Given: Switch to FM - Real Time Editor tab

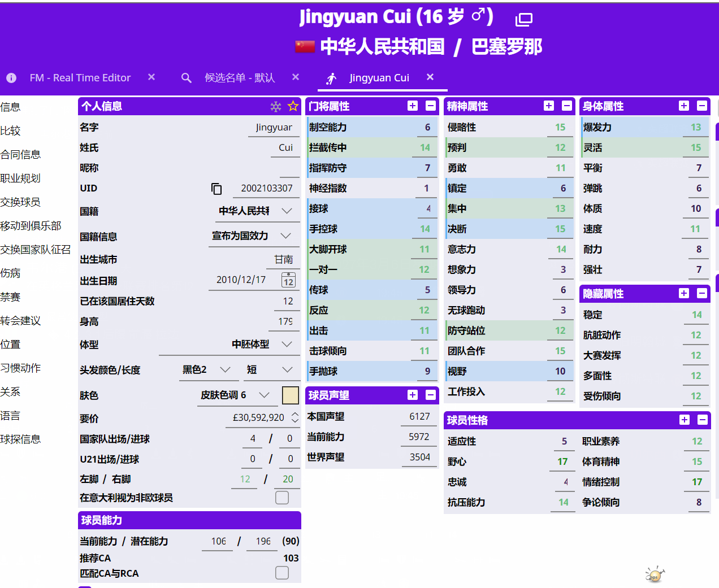Looking at the screenshot, I should (x=80, y=78).
